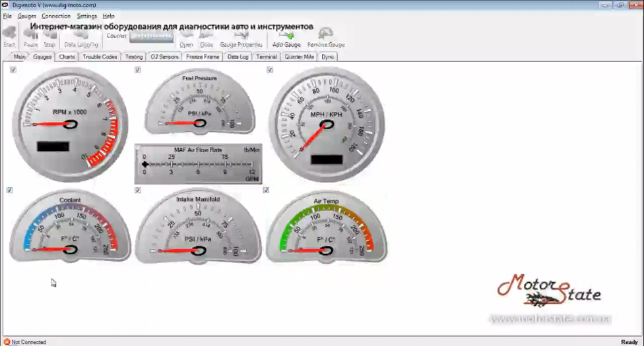Select the MPH / KPH speedometer gauge
Screen dimensions: 644x346
327,125
